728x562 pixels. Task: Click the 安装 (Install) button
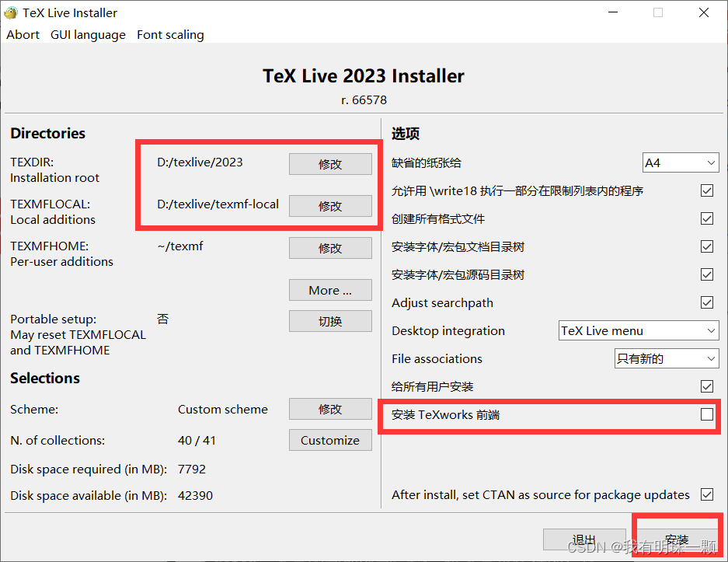coord(677,539)
